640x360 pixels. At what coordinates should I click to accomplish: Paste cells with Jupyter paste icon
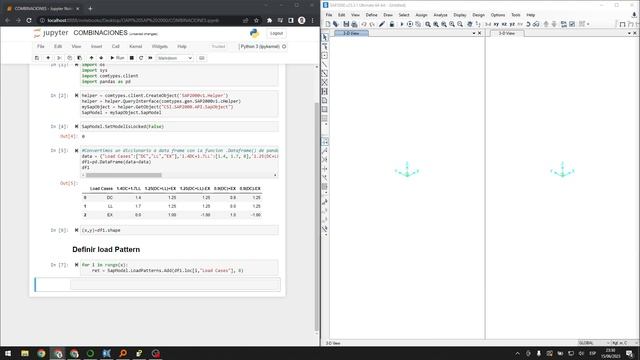80,58
